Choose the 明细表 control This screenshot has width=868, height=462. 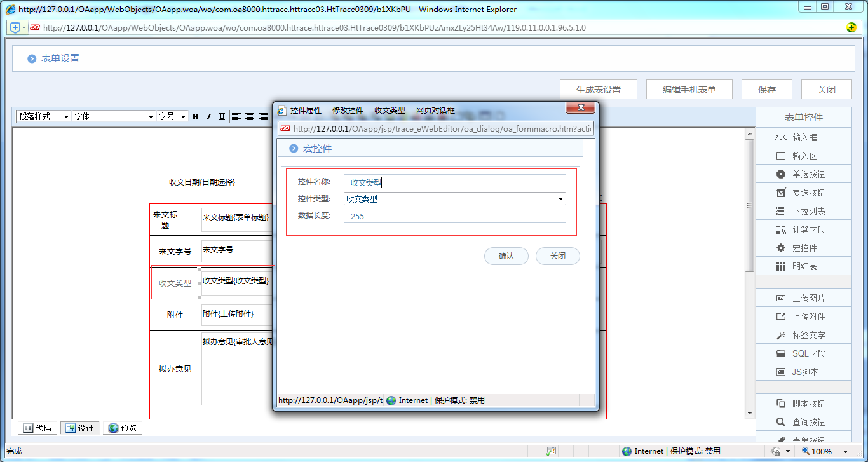[803, 266]
